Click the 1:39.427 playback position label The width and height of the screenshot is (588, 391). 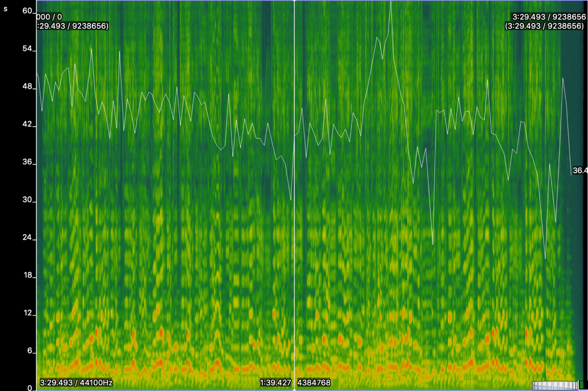275,382
